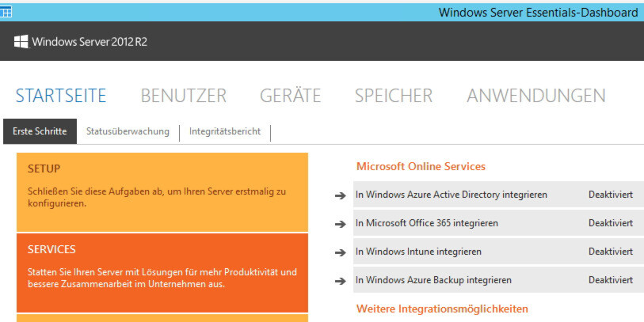The width and height of the screenshot is (644, 322).
Task: Click the dashboard window icon in title bar
Action: point(6,12)
